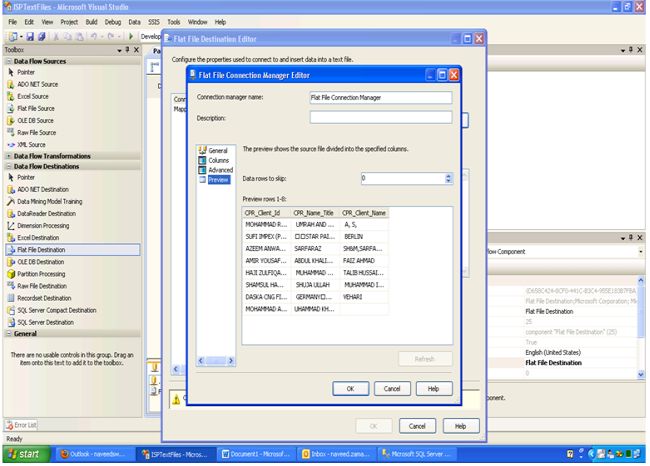650x466 pixels.
Task: Open the Toolbox panel dropdown arrow
Action: click(x=119, y=50)
